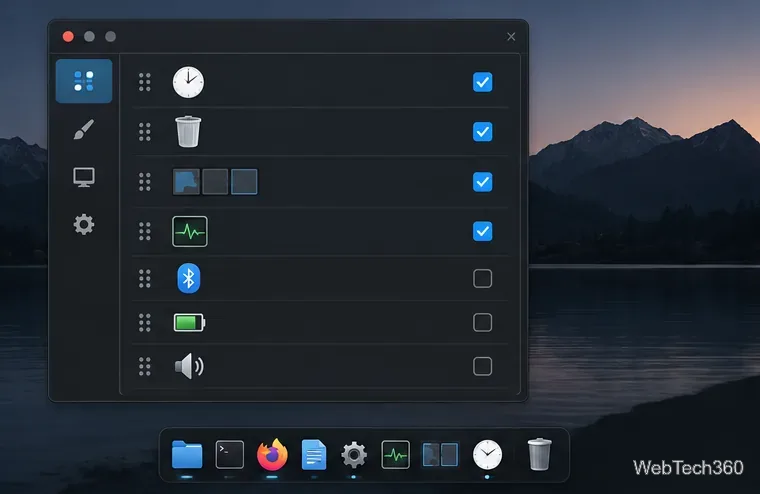Click the system monitor plugin icon in list
Image resolution: width=760 pixels, height=494 pixels.
(x=190, y=232)
